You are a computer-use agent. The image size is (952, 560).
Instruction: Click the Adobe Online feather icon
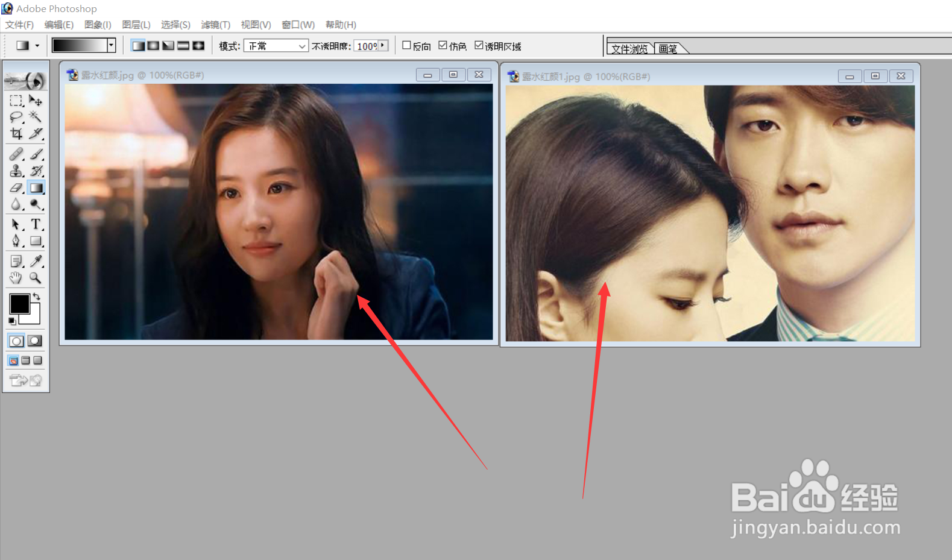pos(25,80)
